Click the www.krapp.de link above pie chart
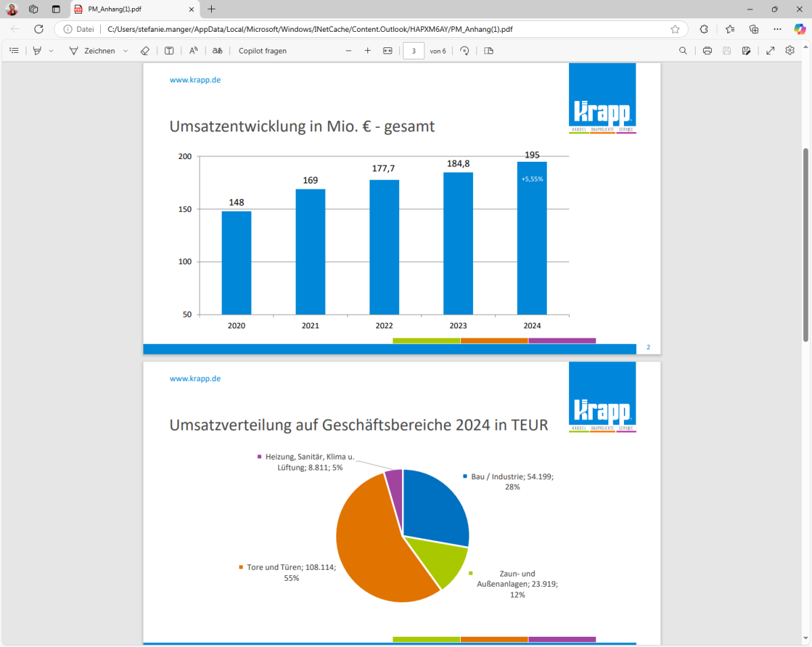The width and height of the screenshot is (812, 647). [195, 378]
